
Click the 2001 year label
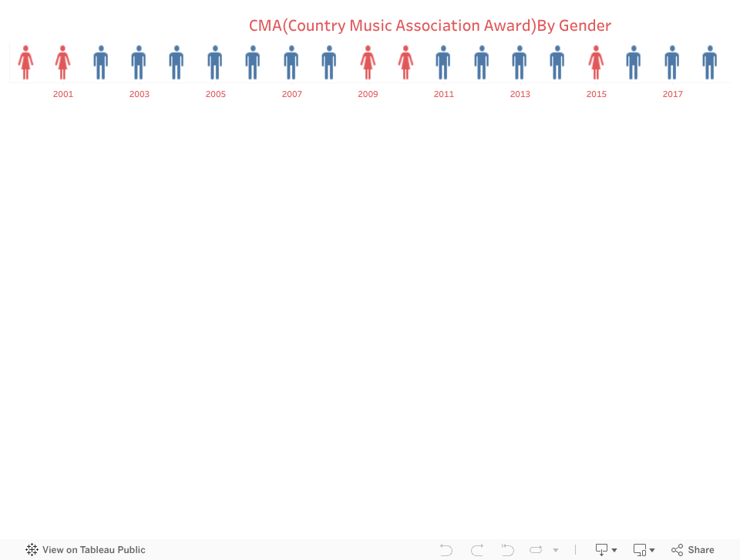63,94
